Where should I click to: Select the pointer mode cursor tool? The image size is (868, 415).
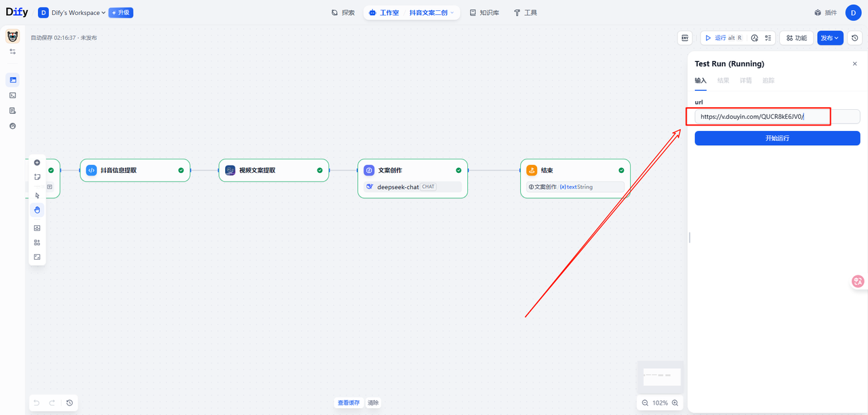[x=37, y=196]
